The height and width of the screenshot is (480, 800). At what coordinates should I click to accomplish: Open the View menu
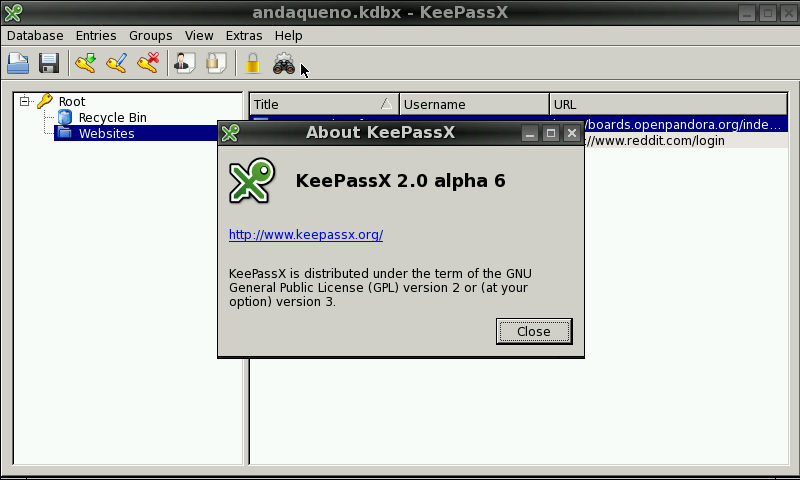click(199, 36)
